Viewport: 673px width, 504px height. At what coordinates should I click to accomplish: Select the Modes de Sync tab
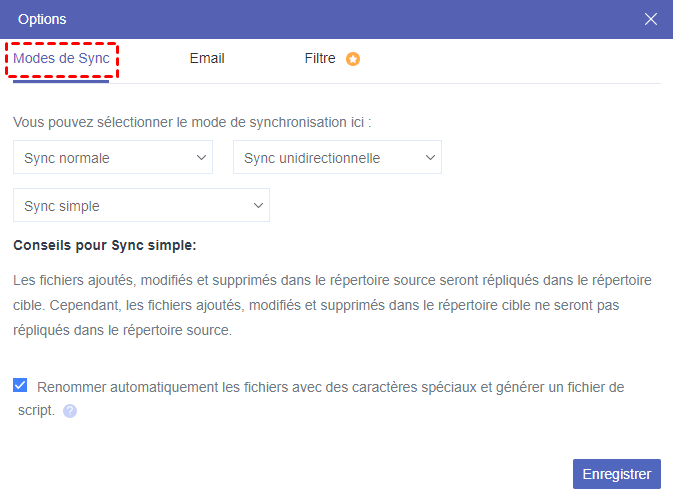[61, 59]
